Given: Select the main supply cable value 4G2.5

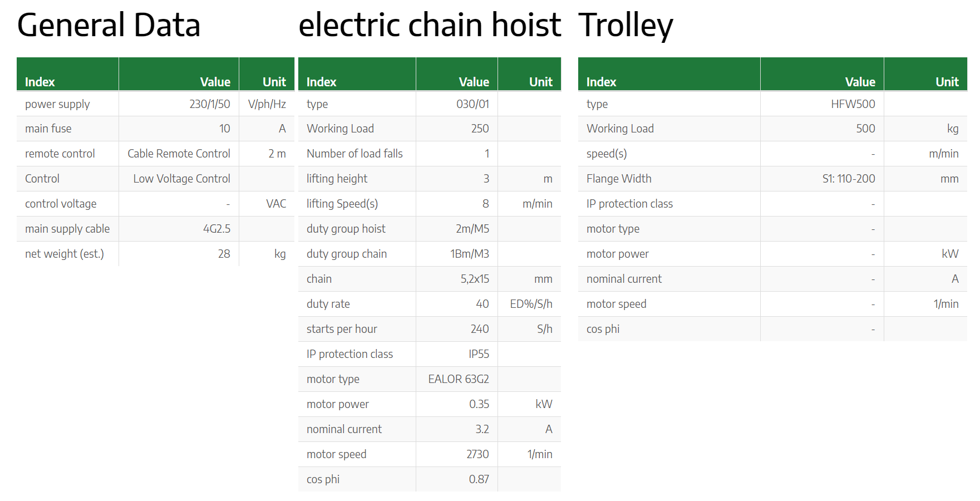Looking at the screenshot, I should pyautogui.click(x=216, y=229).
